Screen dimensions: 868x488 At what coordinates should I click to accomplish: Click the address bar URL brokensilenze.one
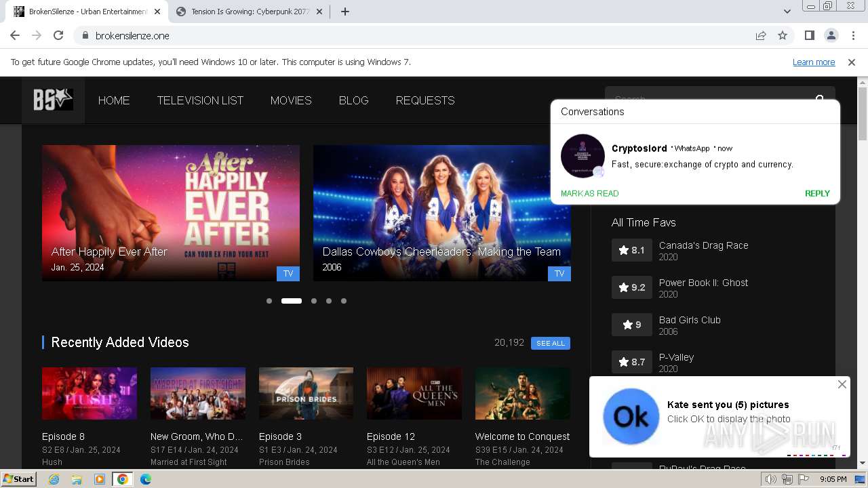tap(132, 36)
